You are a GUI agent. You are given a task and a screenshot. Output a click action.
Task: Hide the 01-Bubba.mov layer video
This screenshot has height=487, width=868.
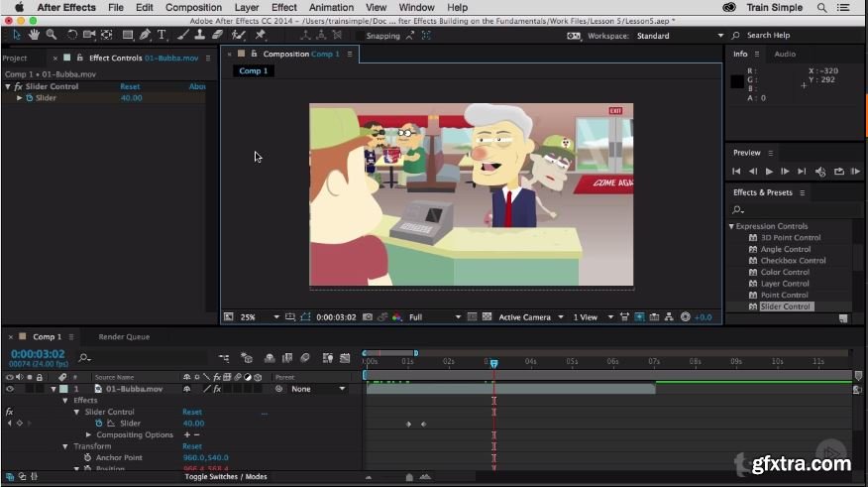(10, 389)
